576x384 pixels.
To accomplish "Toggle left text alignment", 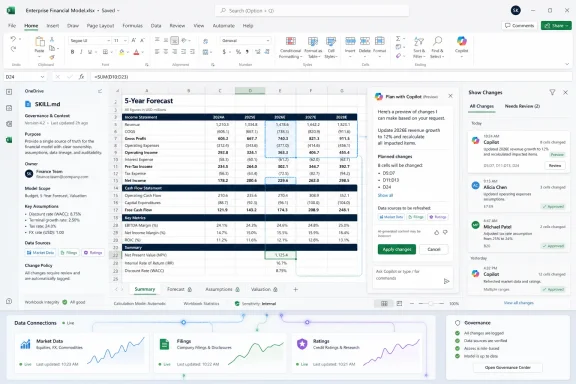I will [157, 52].
